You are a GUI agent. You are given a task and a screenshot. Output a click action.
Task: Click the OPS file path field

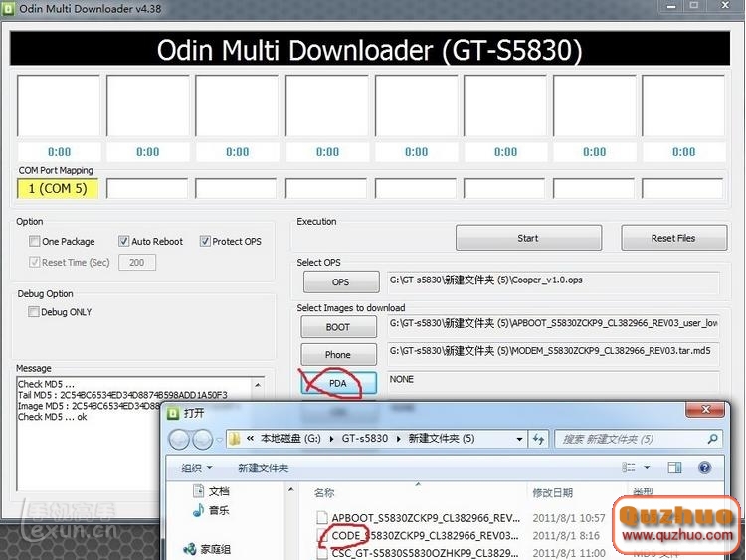tap(553, 282)
